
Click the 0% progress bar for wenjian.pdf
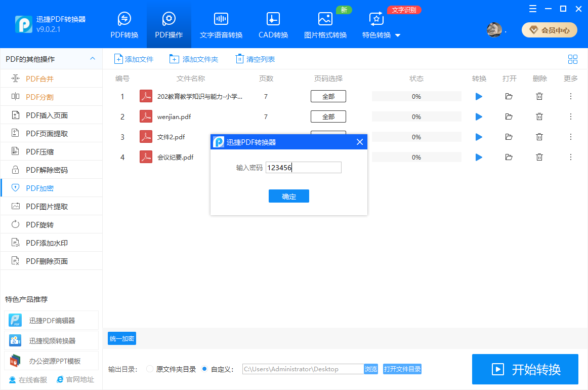[416, 116]
